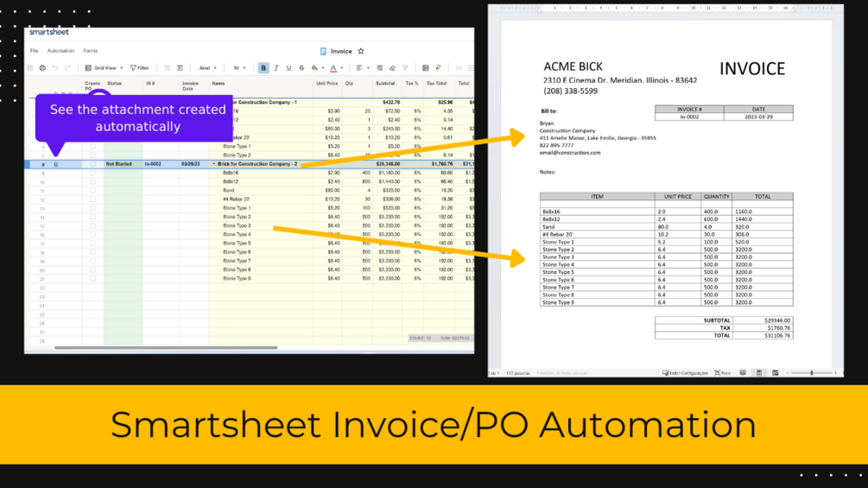The image size is (868, 488).
Task: Open the Forms menu
Action: (x=90, y=51)
